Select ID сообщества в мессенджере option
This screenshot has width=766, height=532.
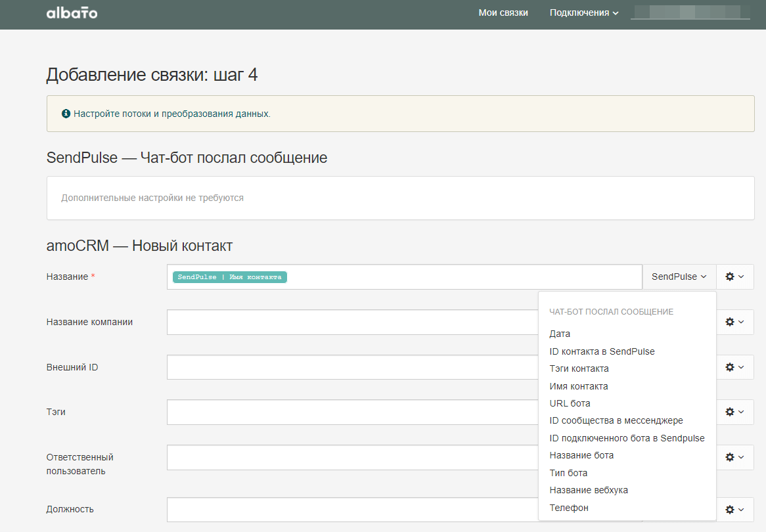(616, 420)
